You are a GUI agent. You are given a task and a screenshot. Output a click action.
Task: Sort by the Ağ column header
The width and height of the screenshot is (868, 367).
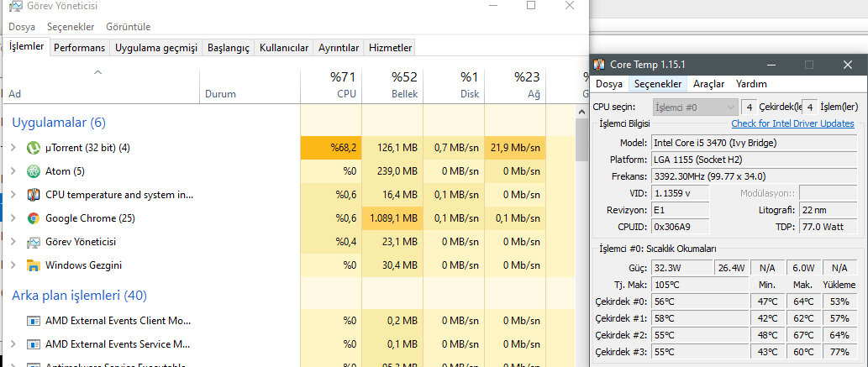(515, 86)
